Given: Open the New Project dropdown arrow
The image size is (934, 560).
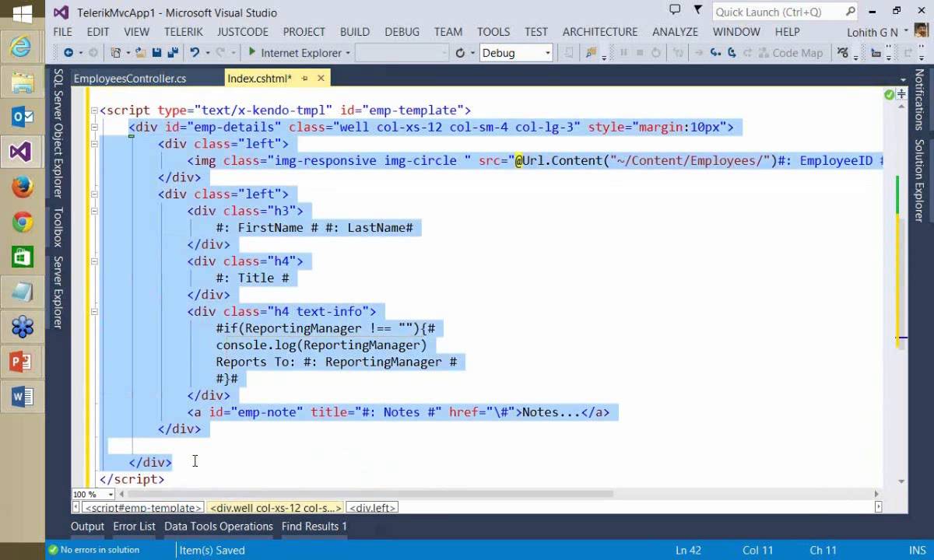Looking at the screenshot, I should pyautogui.click(x=127, y=53).
